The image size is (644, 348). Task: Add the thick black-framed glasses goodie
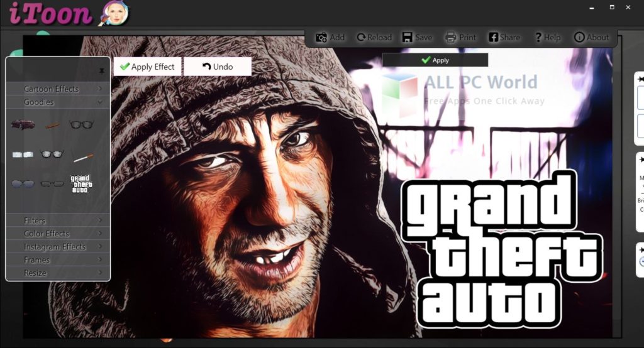[x=81, y=124]
